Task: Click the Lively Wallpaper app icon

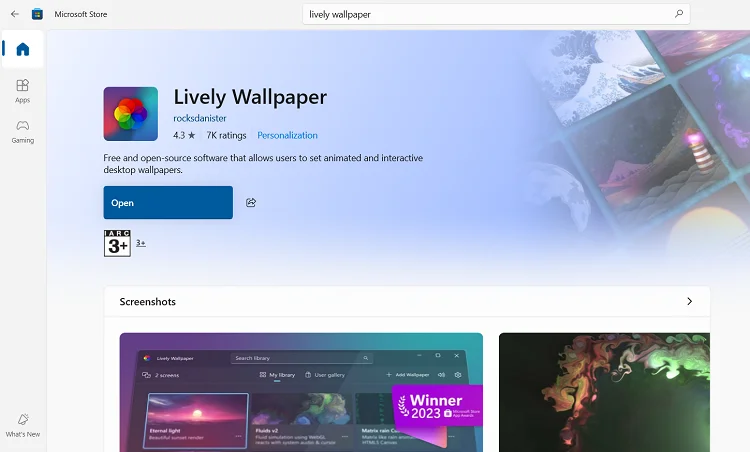Action: (131, 114)
